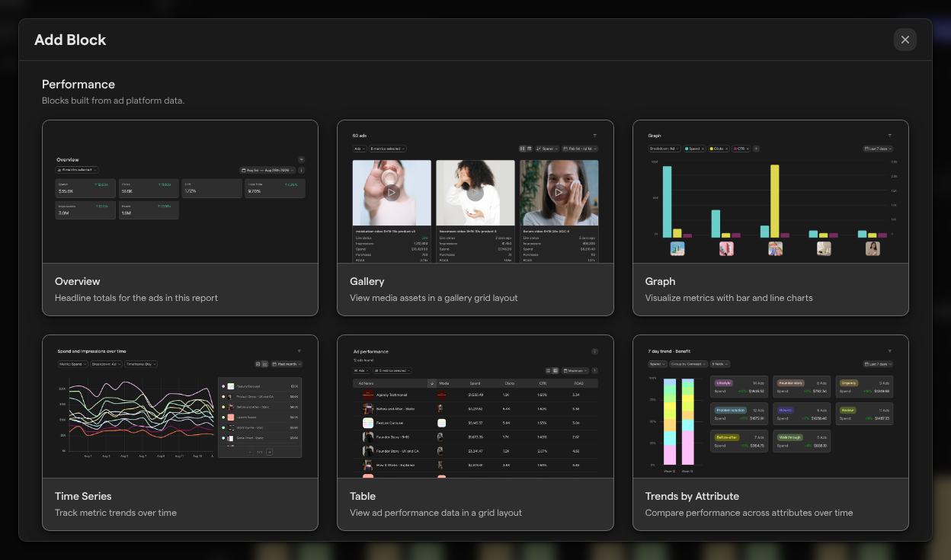The height and width of the screenshot is (560, 951).
Task: Click the "Time Series" card title
Action: [83, 496]
